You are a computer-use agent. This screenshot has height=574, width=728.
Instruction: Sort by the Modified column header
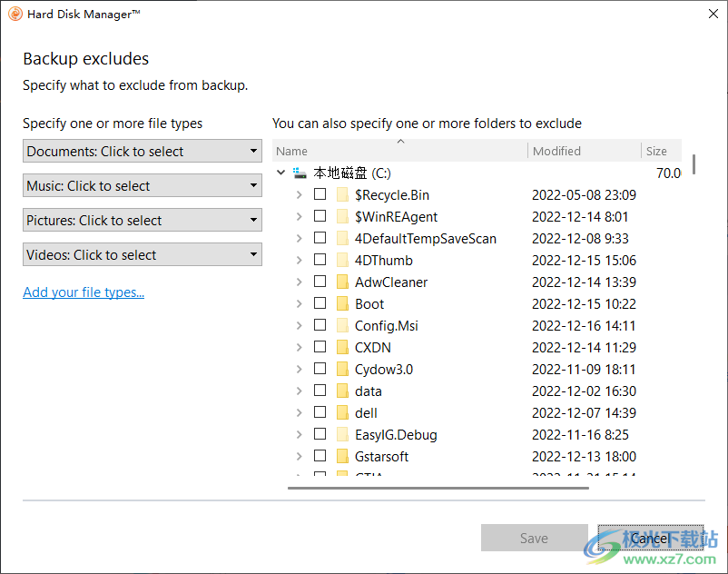tap(584, 151)
